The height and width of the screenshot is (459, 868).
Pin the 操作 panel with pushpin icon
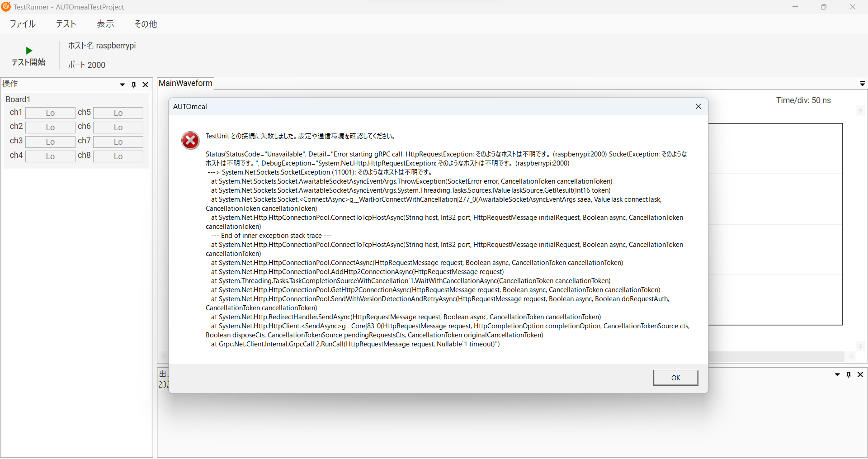pyautogui.click(x=134, y=85)
